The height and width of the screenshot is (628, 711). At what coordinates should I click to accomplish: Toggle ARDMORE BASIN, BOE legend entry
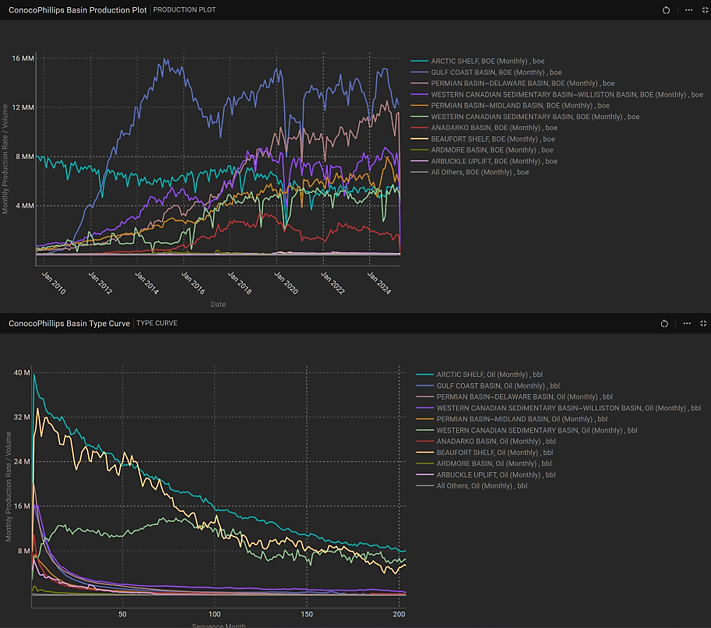[482, 150]
